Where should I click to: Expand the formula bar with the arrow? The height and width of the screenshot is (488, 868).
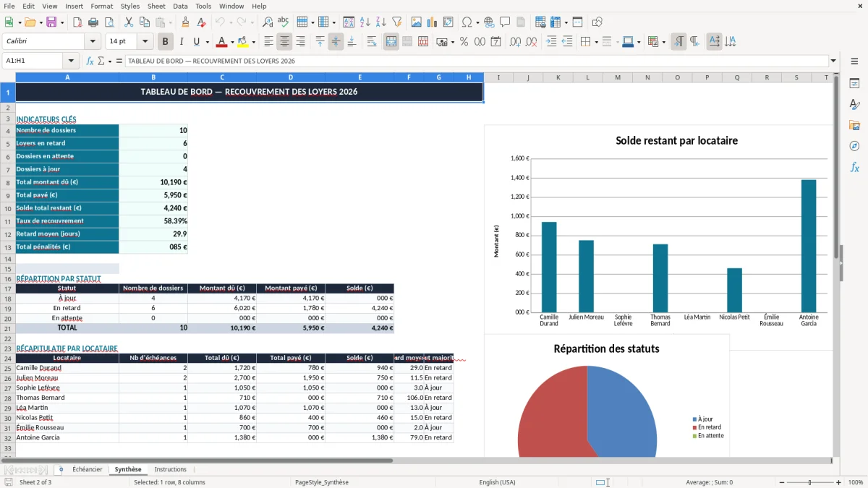click(833, 61)
